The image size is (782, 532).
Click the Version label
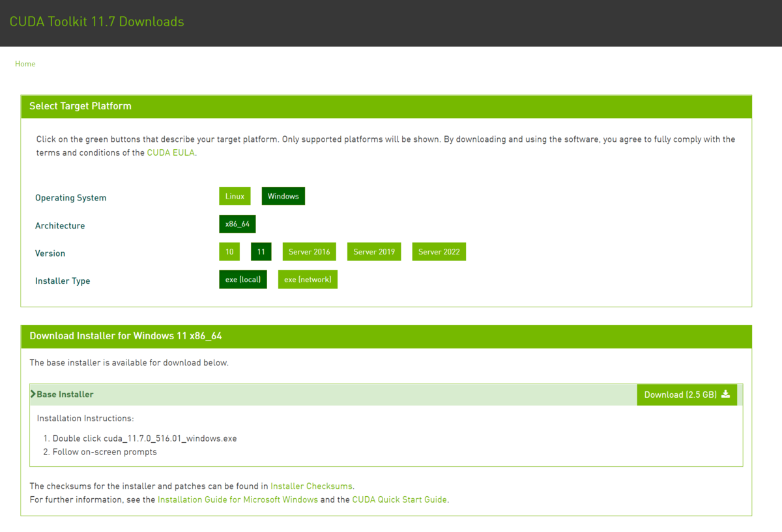[x=50, y=253]
